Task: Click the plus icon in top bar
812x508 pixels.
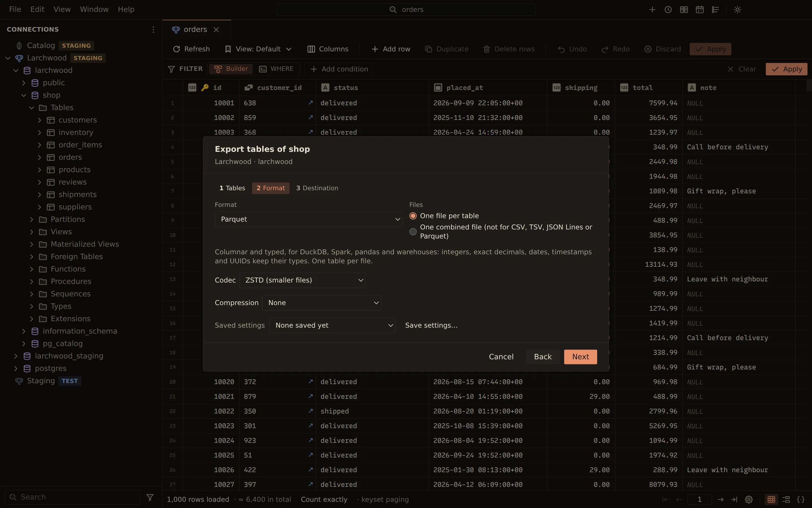Action: click(x=652, y=10)
